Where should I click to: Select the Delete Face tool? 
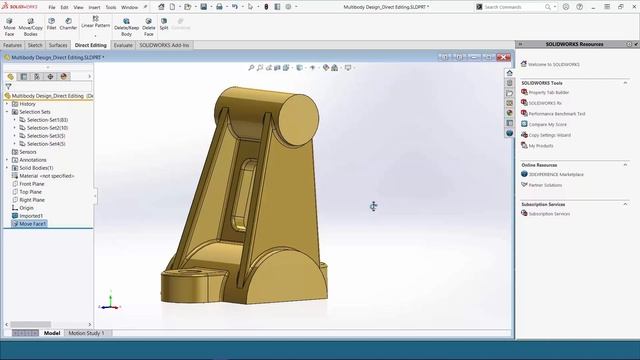(x=149, y=27)
